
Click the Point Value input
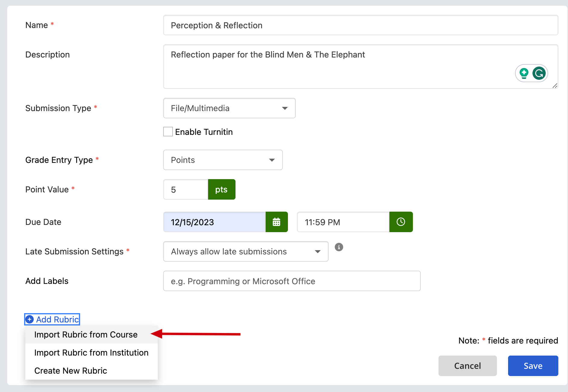[x=186, y=189]
